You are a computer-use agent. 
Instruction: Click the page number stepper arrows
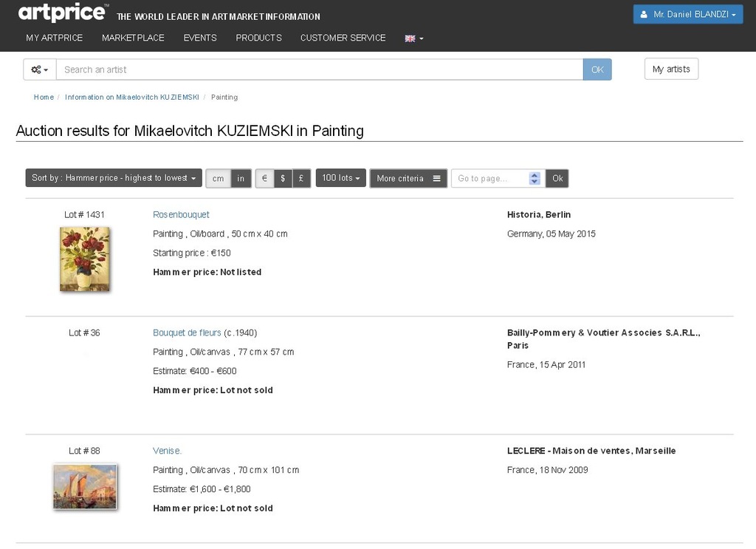tap(535, 179)
